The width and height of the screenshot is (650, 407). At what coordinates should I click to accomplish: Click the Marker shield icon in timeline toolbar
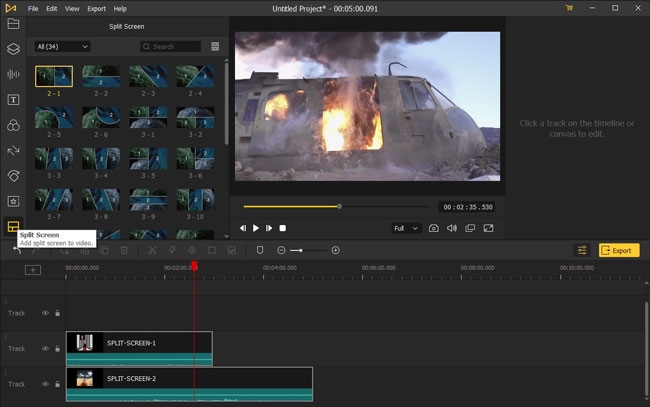(260, 250)
